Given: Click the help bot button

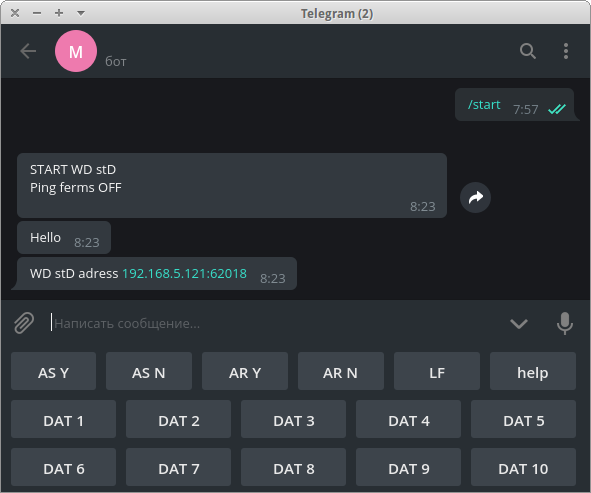Looking at the screenshot, I should pos(533,371).
